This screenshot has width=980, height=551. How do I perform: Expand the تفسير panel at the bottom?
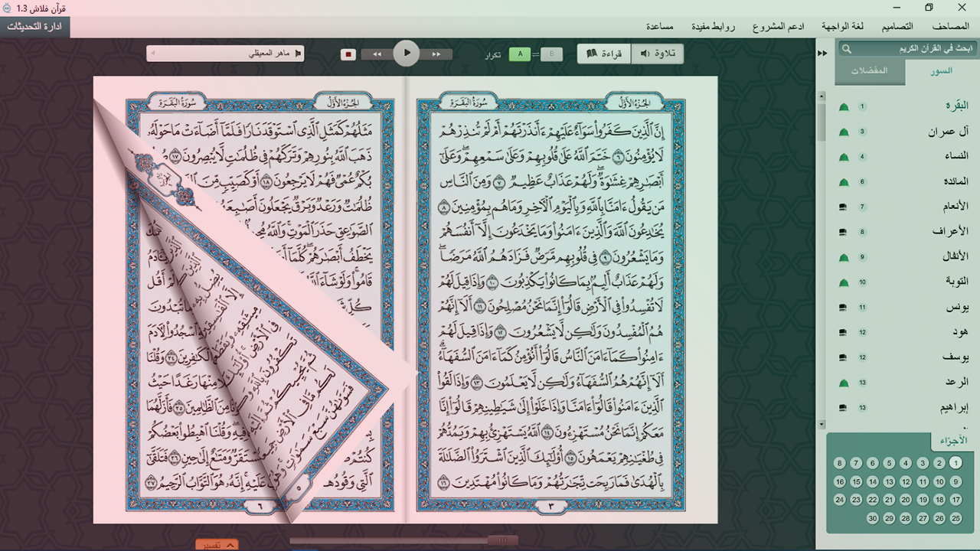click(x=217, y=545)
